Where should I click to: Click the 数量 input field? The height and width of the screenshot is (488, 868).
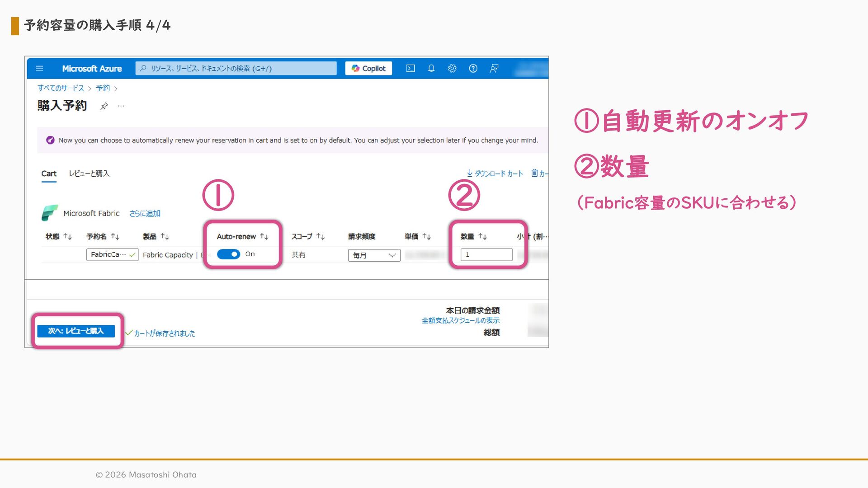(486, 255)
